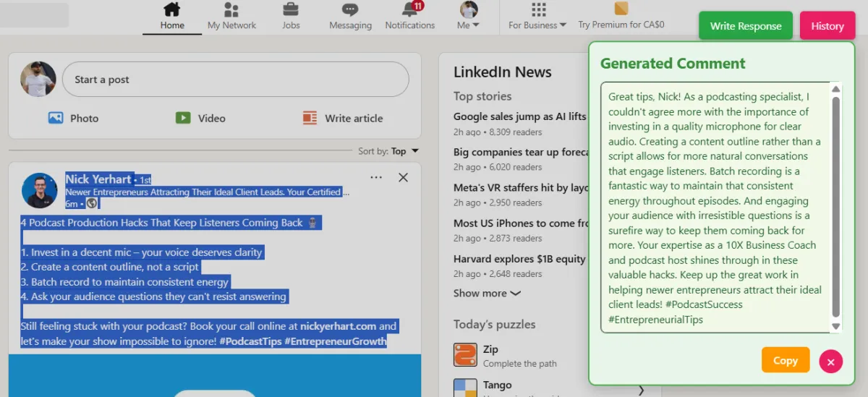Screen dimensions: 868x397
Task: Click the generated comment scrollbar thumb
Action: pyautogui.click(x=836, y=207)
